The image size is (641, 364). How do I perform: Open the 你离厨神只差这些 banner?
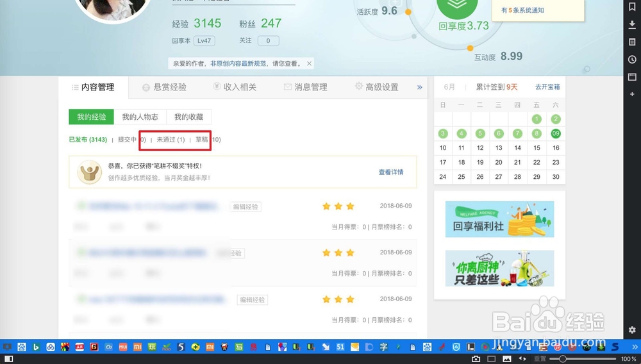[499, 269]
